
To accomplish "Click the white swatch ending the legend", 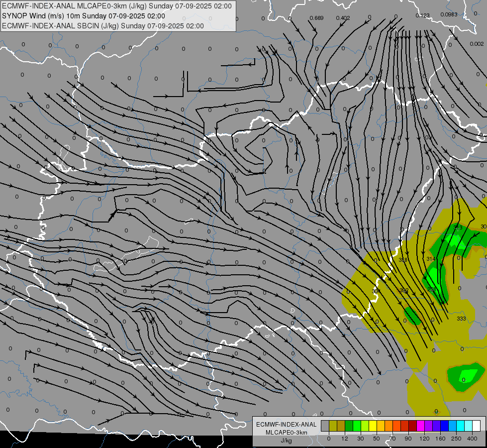I will (x=477, y=426).
